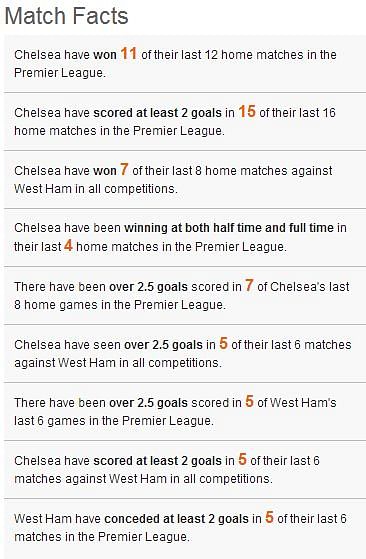Select the orange number 4 in home matches row
This screenshot has height=559, width=366.
68,246
